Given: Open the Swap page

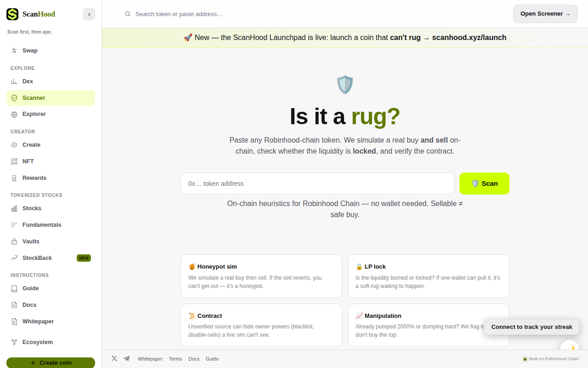Looking at the screenshot, I should (x=51, y=51).
